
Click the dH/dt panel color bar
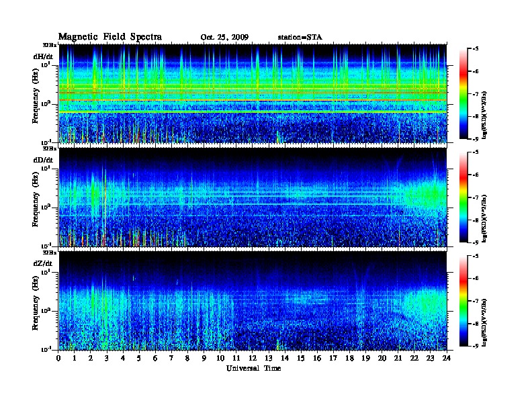point(463,93)
